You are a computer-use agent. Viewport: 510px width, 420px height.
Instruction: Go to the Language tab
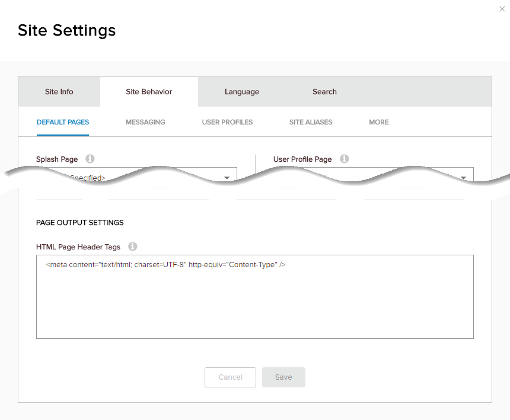coord(242,92)
